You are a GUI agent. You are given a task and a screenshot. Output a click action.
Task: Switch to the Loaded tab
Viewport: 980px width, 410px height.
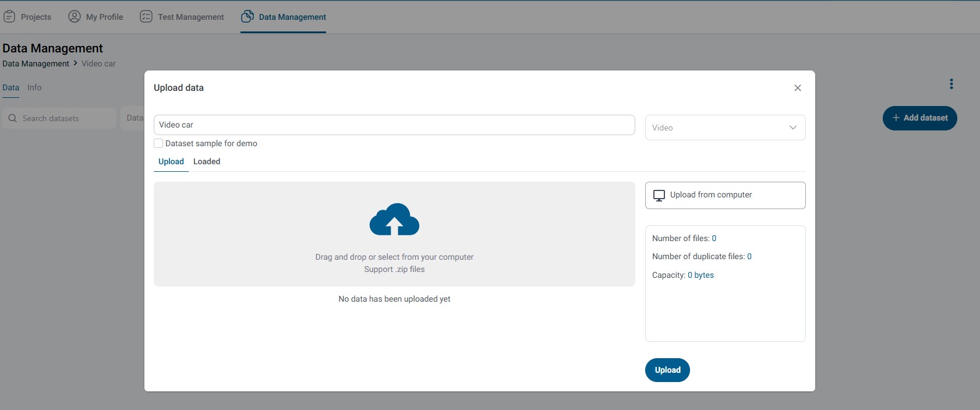(x=207, y=162)
